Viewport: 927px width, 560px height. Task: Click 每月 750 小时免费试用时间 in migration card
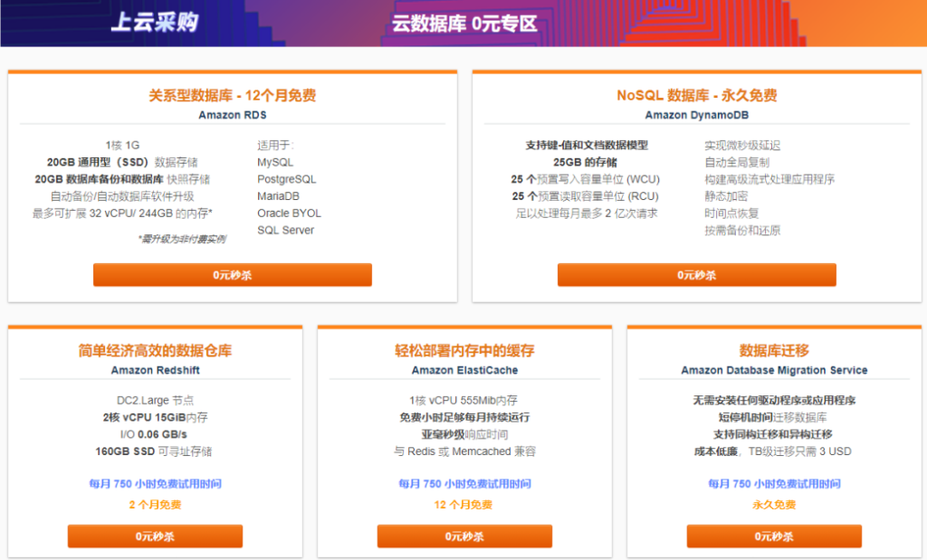[774, 485]
